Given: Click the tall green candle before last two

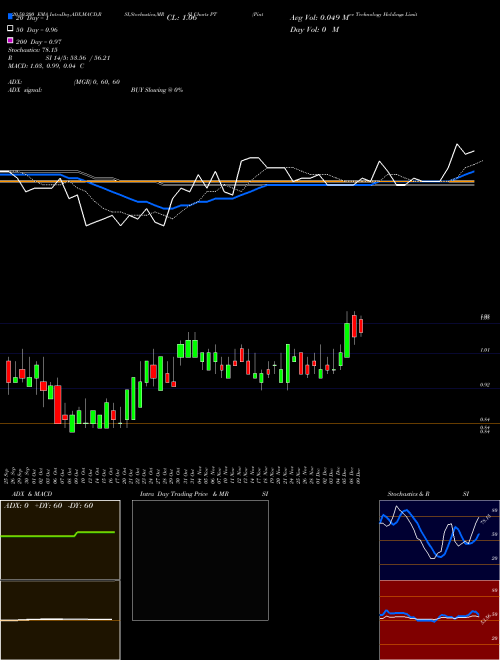Looking at the screenshot, I should tap(347, 340).
